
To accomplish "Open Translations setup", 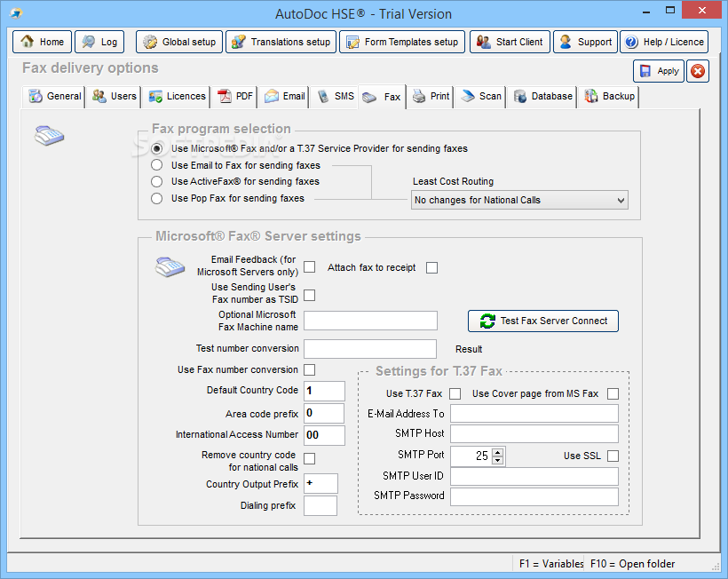I will (281, 42).
